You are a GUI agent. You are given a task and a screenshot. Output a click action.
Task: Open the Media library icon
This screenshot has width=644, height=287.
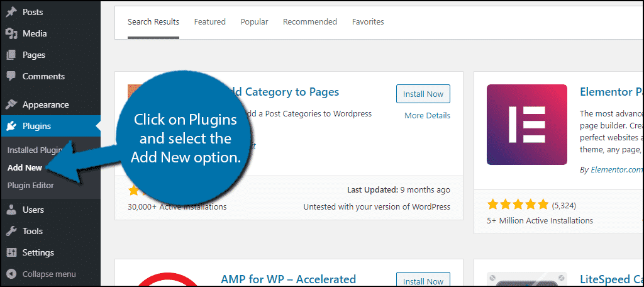[11, 34]
